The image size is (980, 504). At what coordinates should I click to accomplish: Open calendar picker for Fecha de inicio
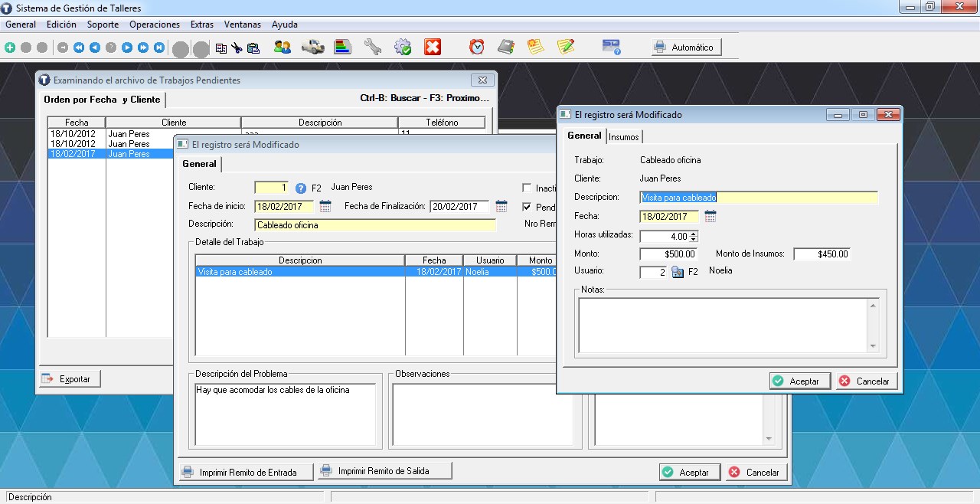(x=325, y=206)
